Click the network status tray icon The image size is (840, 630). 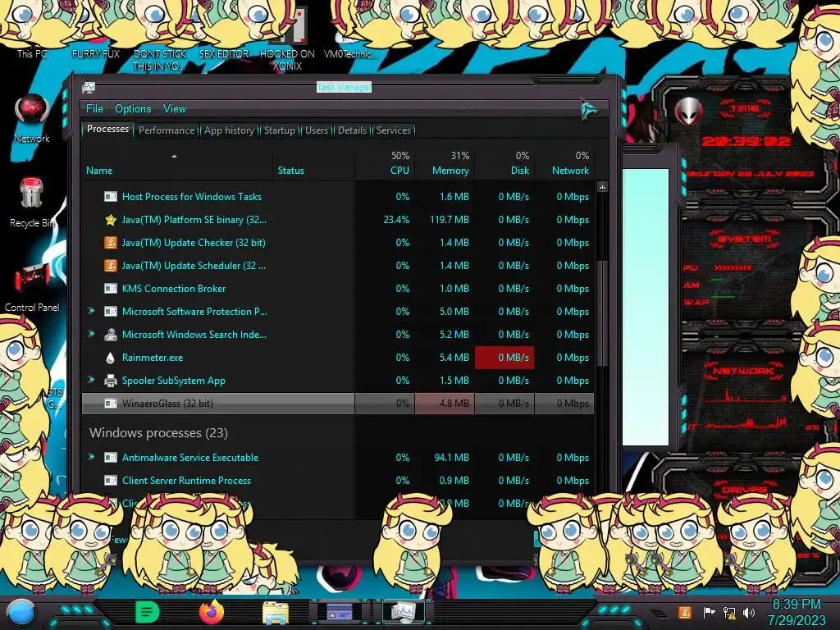[x=729, y=612]
